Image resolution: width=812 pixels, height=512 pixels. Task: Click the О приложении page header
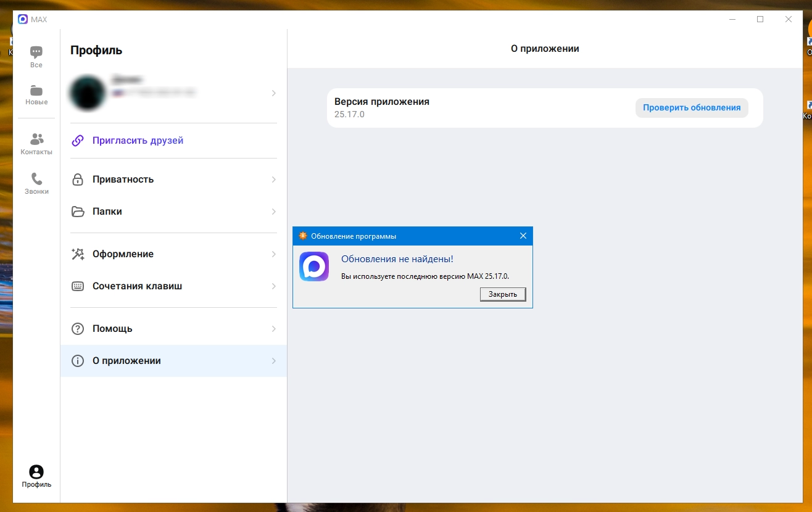click(x=545, y=48)
